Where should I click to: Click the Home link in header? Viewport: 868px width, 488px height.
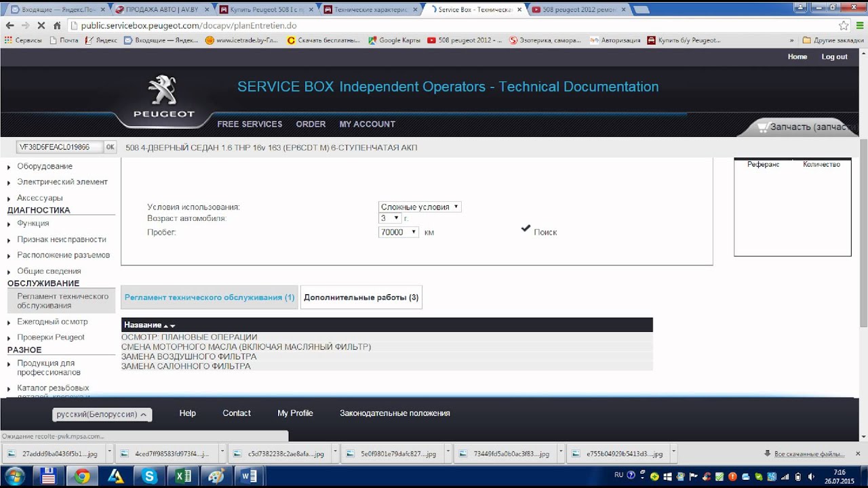[x=797, y=57]
